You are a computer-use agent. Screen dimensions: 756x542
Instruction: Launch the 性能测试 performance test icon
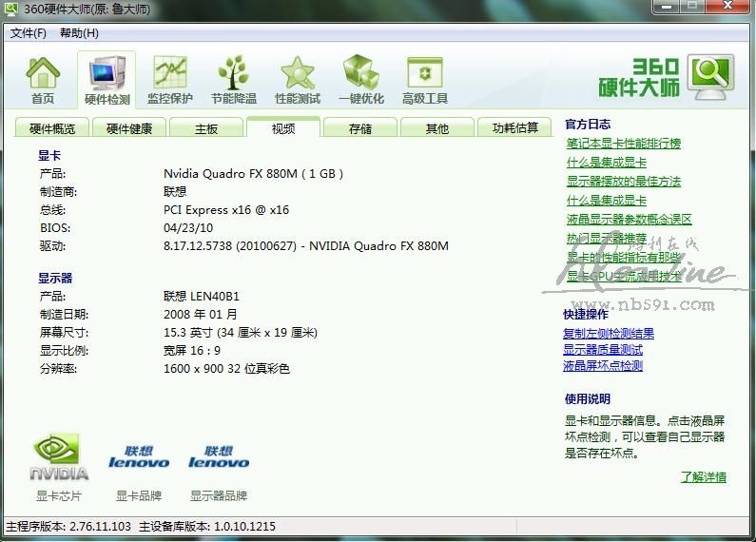coord(298,80)
